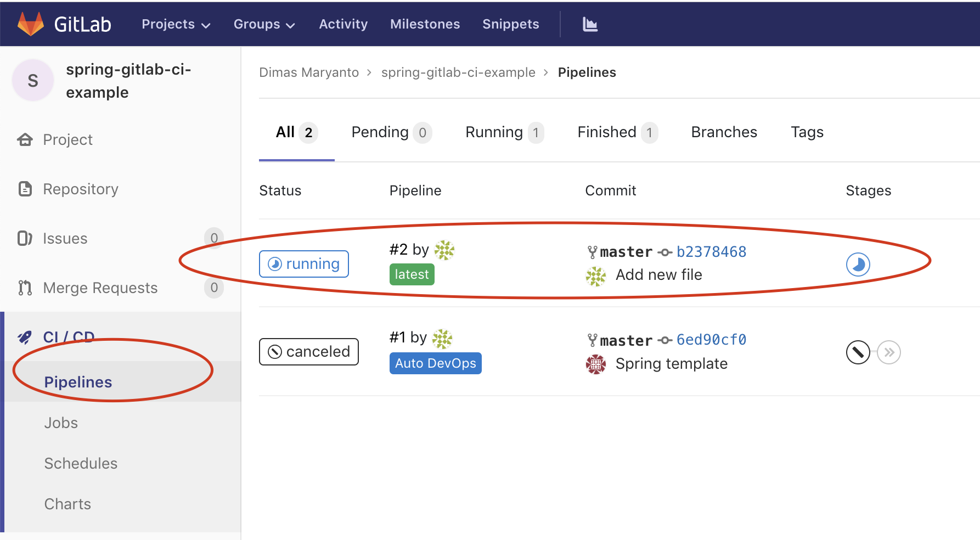Open the running stage icon for pipeline #2
This screenshot has width=980, height=540.
[858, 265]
